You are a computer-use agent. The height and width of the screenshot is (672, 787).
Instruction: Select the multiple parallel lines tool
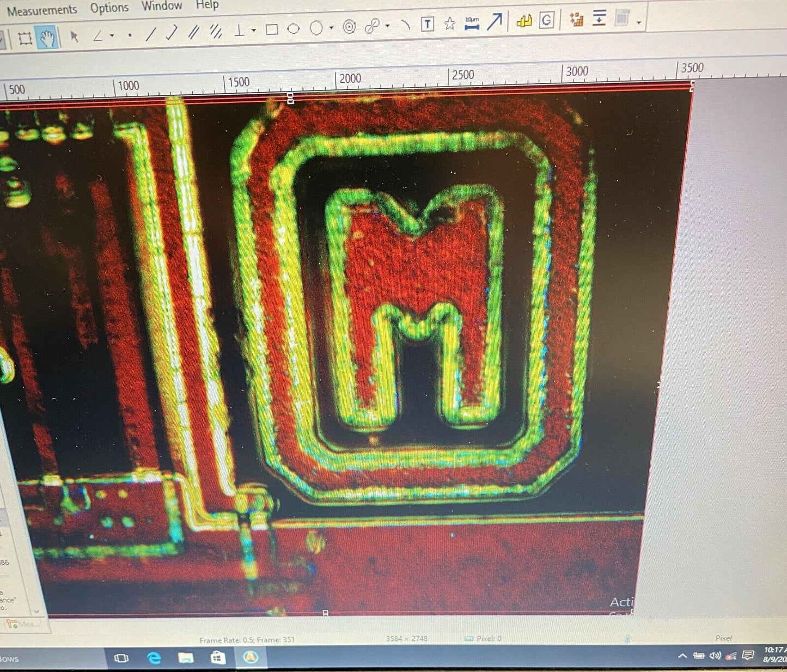tap(216, 32)
